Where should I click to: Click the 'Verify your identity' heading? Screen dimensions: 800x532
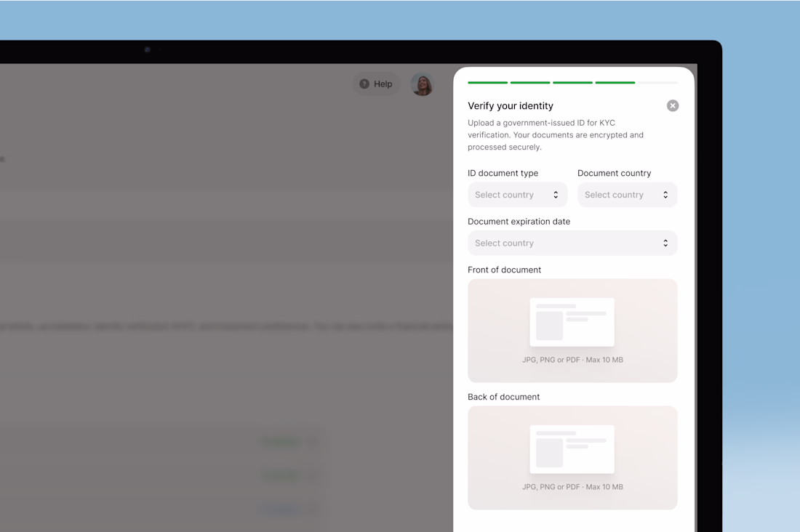(x=511, y=105)
